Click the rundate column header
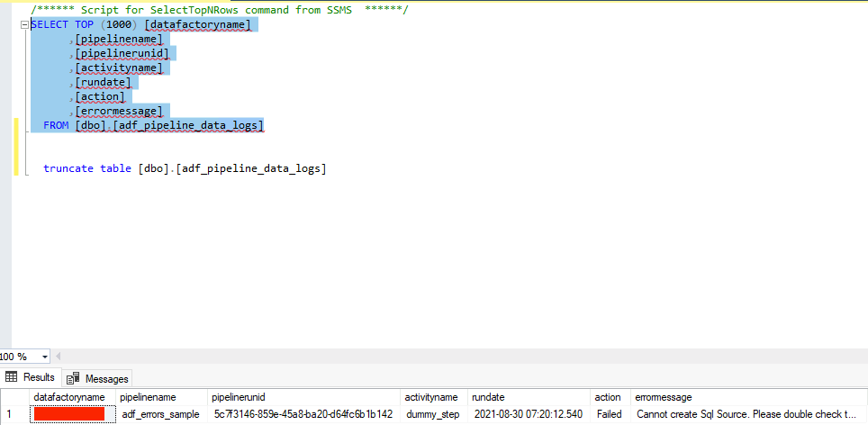Screen dimensions: 868x425 (x=489, y=397)
